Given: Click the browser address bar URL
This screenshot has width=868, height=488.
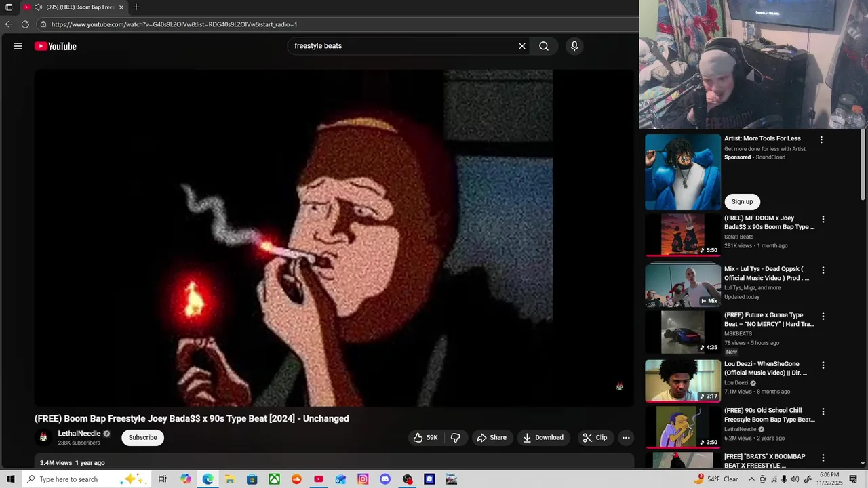Looking at the screenshot, I should [174, 24].
